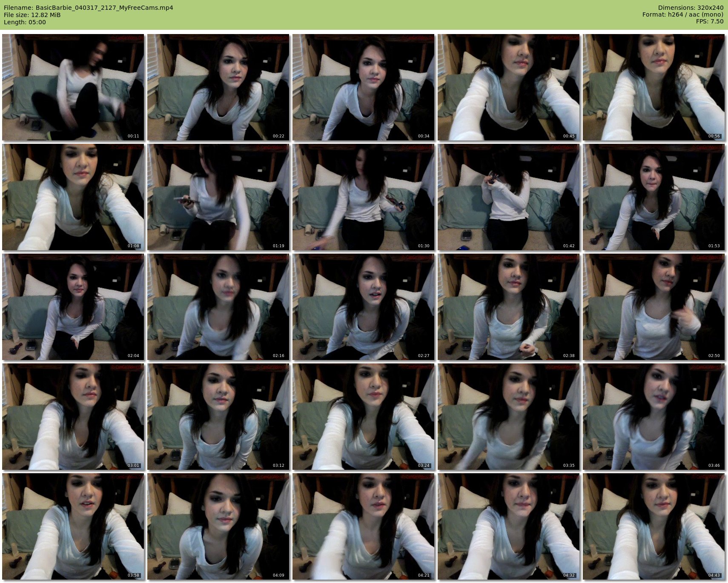728x583 pixels.
Task: Open the frame at timestamp 00:22
Action: pyautogui.click(x=218, y=87)
